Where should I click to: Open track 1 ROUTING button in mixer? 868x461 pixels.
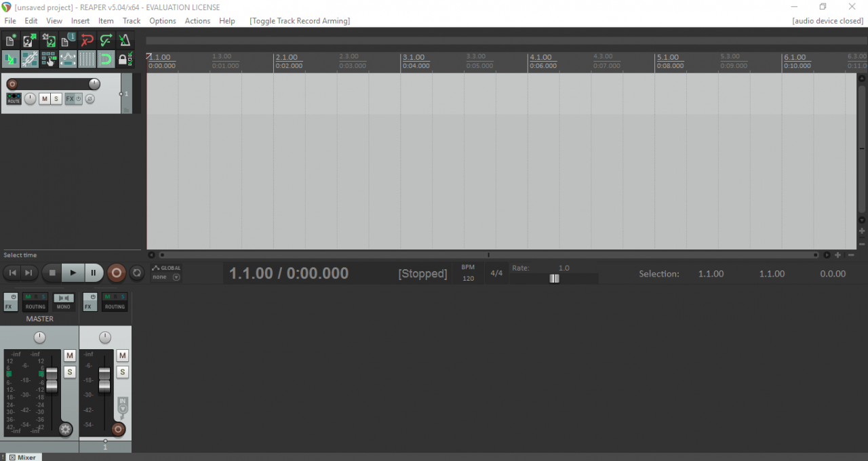pos(115,302)
